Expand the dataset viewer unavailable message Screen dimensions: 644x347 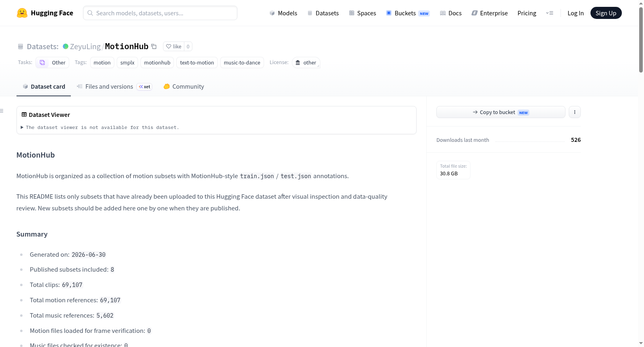click(100, 127)
